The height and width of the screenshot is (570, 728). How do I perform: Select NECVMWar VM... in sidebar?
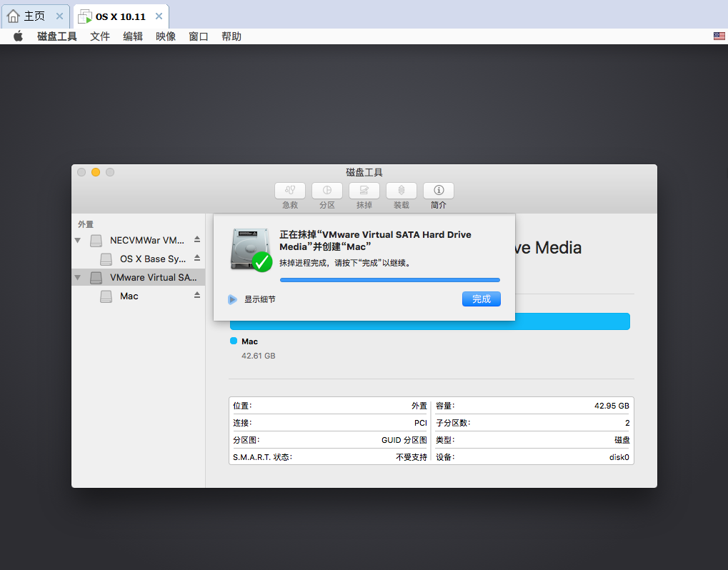pyautogui.click(x=139, y=241)
